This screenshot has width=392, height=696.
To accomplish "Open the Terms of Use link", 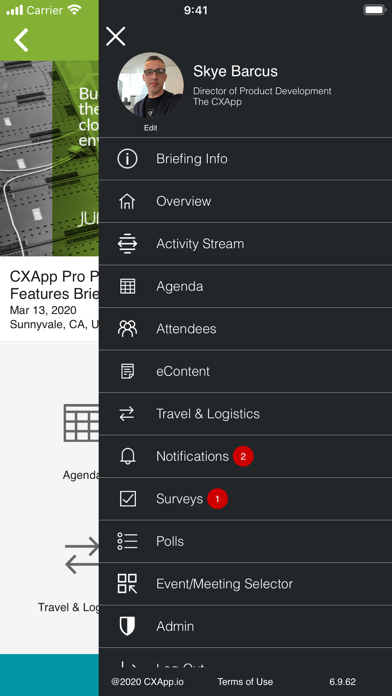I will [245, 682].
